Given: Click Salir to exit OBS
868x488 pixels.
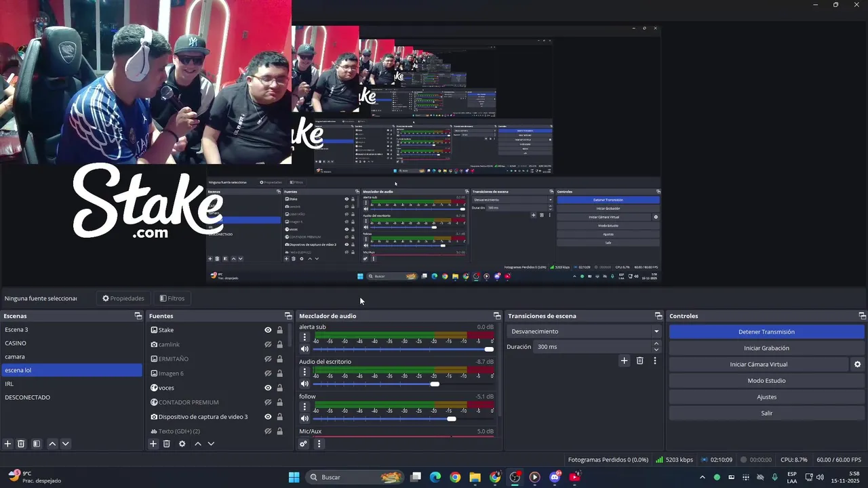Looking at the screenshot, I should pyautogui.click(x=766, y=413).
